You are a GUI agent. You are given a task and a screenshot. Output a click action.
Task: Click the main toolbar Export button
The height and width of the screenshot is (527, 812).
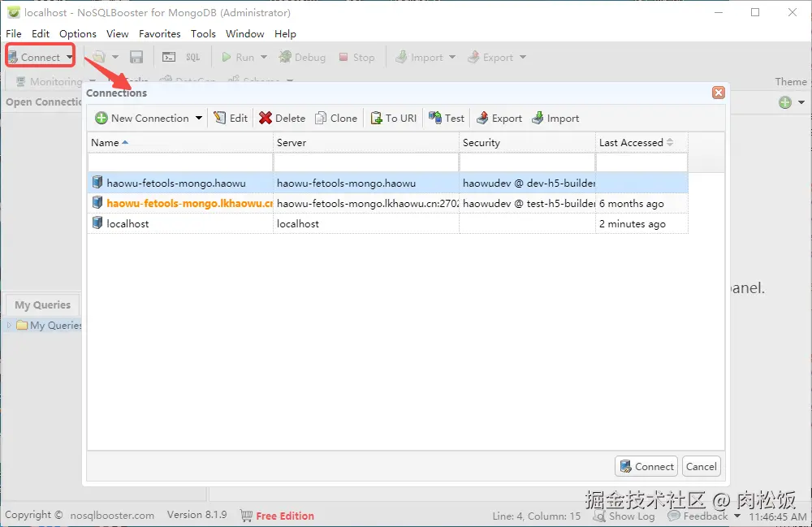coord(490,57)
